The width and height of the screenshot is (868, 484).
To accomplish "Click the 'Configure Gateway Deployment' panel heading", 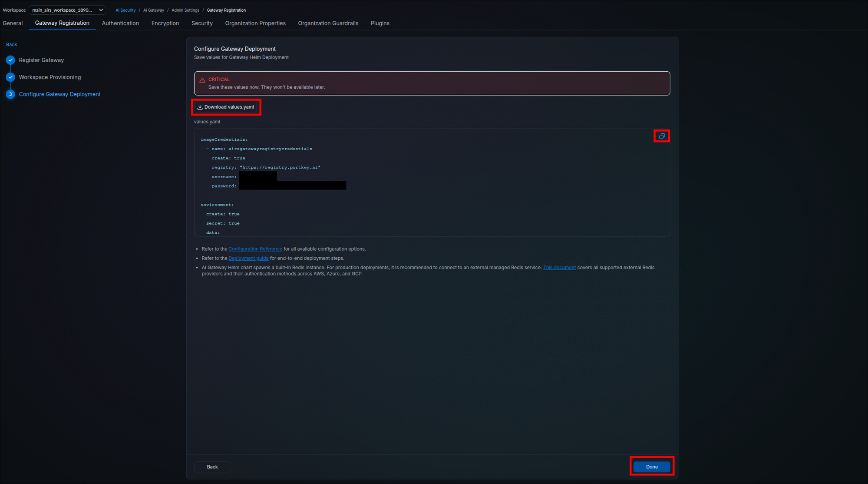I will 234,49.
